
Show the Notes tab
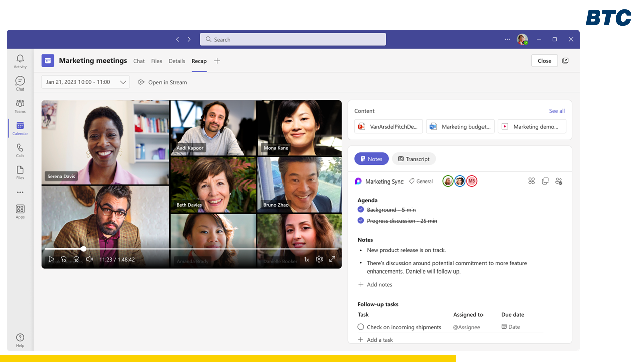[x=371, y=159]
